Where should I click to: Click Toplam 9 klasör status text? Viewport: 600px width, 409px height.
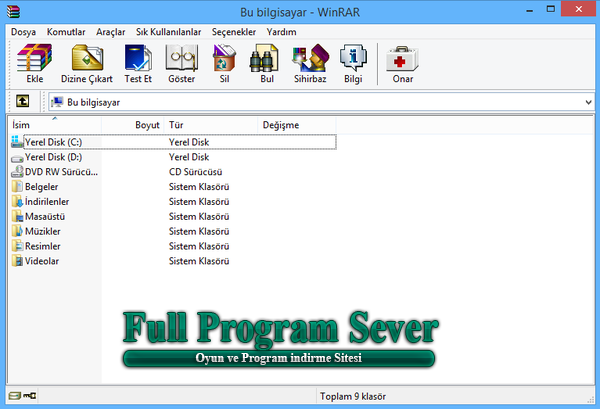pos(353,396)
